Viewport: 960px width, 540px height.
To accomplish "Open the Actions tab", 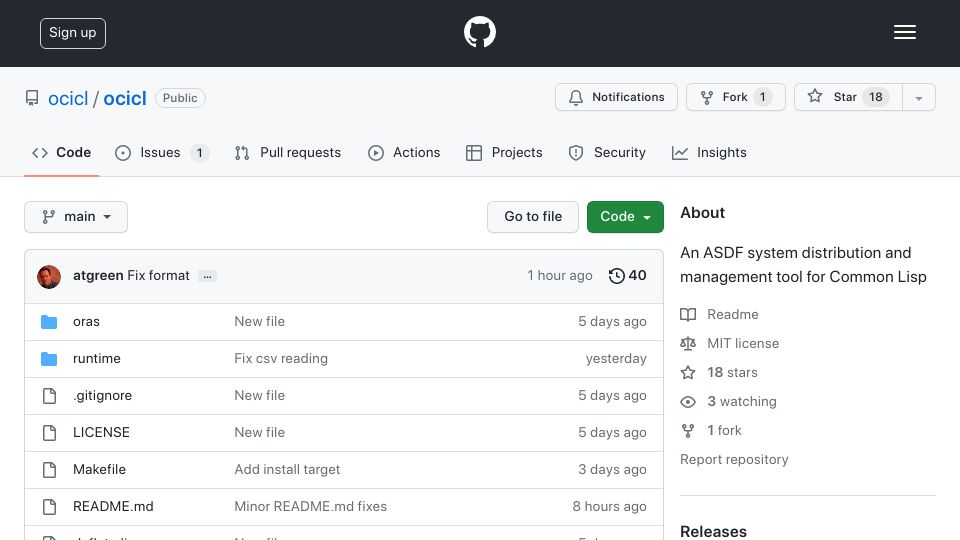I will [x=404, y=152].
